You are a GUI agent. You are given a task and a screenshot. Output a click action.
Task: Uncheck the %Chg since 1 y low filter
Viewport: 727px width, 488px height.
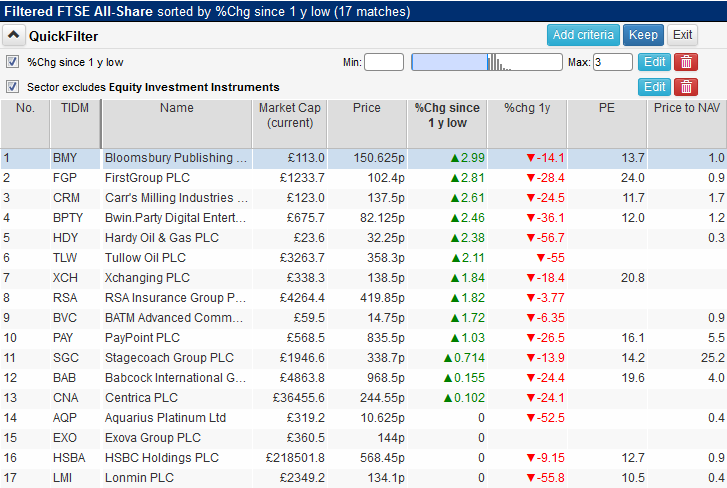coord(13,62)
